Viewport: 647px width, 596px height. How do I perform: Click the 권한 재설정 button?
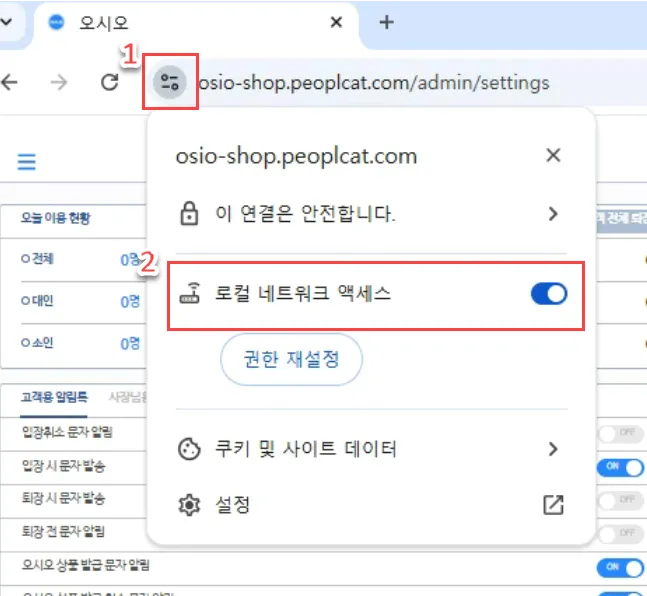click(x=291, y=360)
